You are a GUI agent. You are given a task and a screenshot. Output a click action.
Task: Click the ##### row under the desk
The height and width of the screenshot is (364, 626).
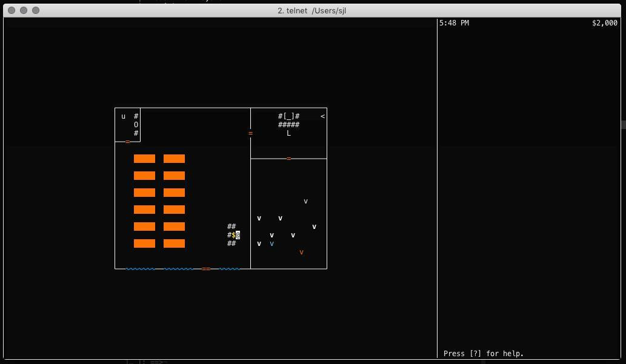(288, 125)
